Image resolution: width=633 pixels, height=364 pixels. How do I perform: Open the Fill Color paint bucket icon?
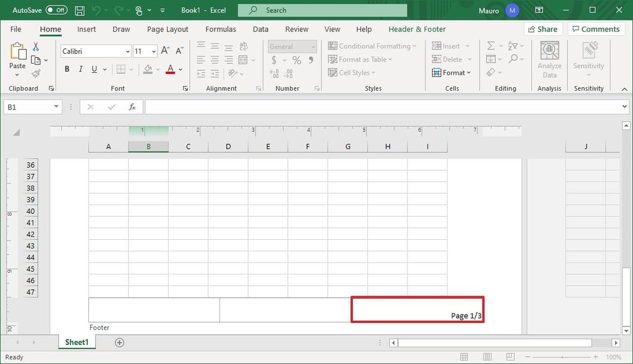pos(150,69)
